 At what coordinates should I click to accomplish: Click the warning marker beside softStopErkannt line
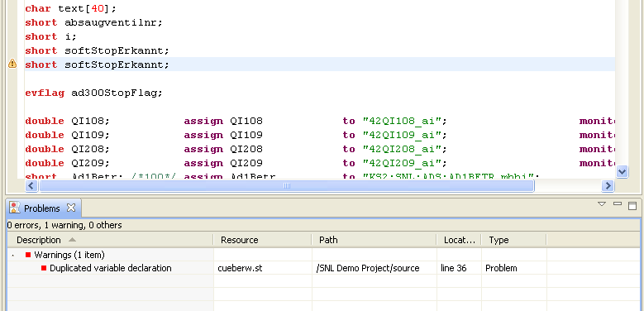click(12, 64)
